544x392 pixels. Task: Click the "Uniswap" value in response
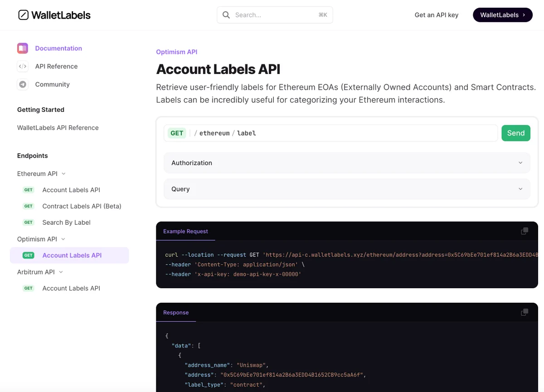click(x=251, y=365)
